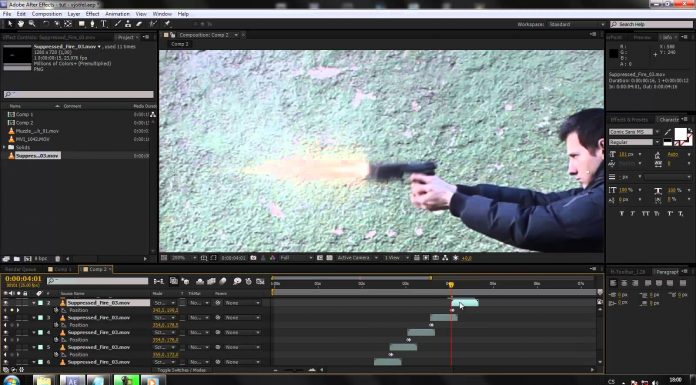Open the File menu
696x385 pixels.
pos(7,14)
